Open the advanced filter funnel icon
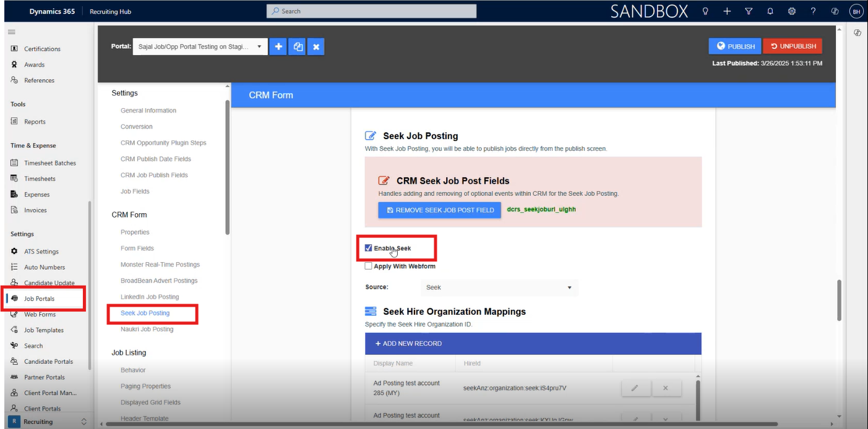Screen dimensions: 868x429 (749, 11)
